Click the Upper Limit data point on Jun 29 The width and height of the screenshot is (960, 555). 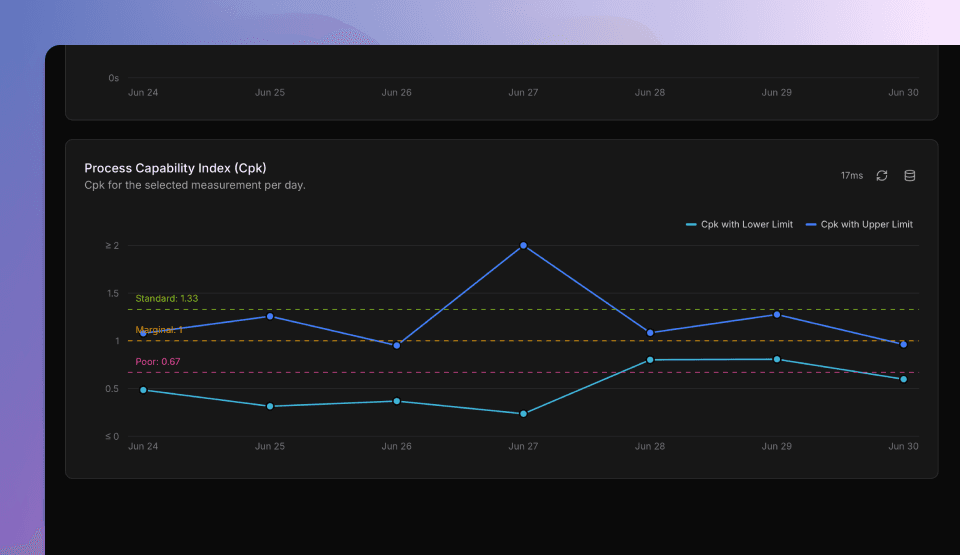777,314
